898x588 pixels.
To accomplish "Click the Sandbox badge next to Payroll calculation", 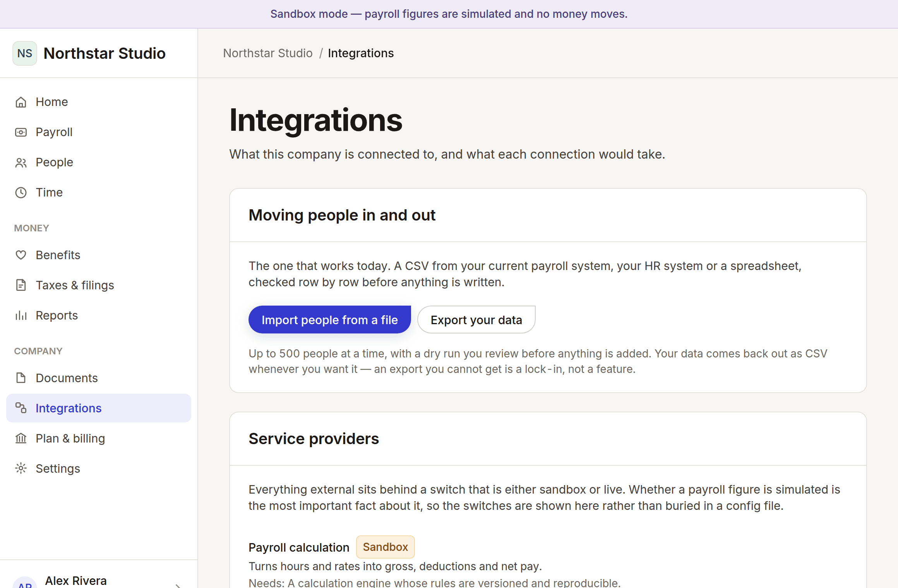I will click(x=386, y=547).
